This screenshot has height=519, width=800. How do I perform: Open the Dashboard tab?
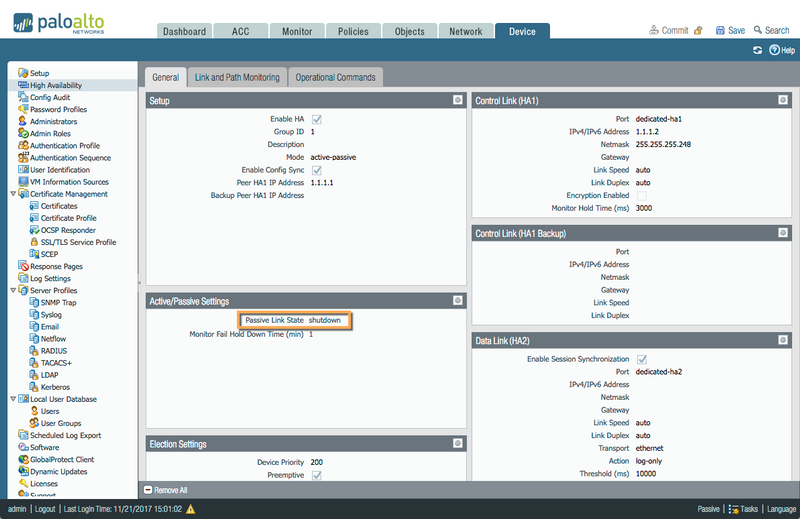(x=184, y=31)
